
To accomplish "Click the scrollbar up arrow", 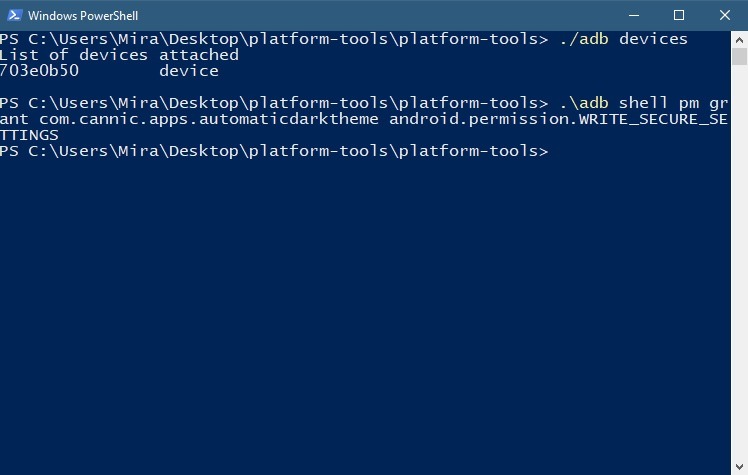I will (x=739, y=40).
